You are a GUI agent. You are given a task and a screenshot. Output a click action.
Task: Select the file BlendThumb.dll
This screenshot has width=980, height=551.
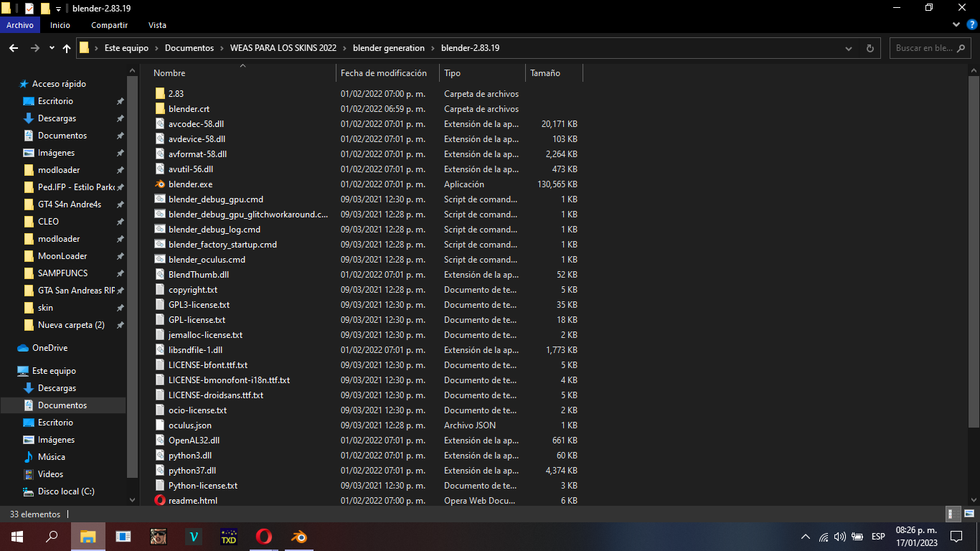[x=199, y=275]
